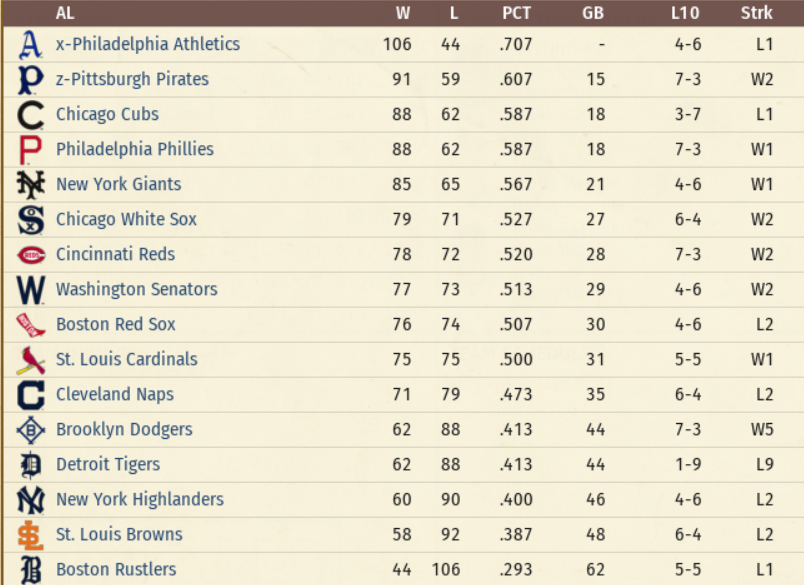Click the Pittsburgh Pirates logo icon
804x585 pixels.
click(31, 80)
